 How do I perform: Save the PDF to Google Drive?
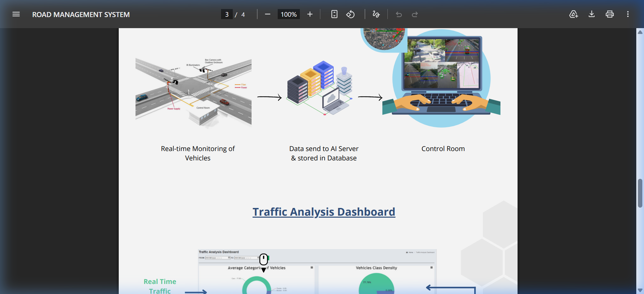pyautogui.click(x=574, y=14)
